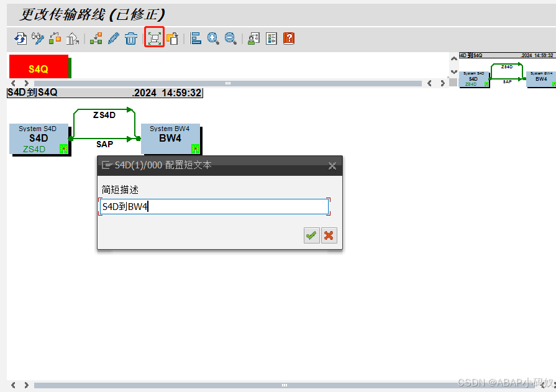Click left arrow at right of upper scrollbar
Viewport: 556px width, 392px height.
pyautogui.click(x=429, y=83)
